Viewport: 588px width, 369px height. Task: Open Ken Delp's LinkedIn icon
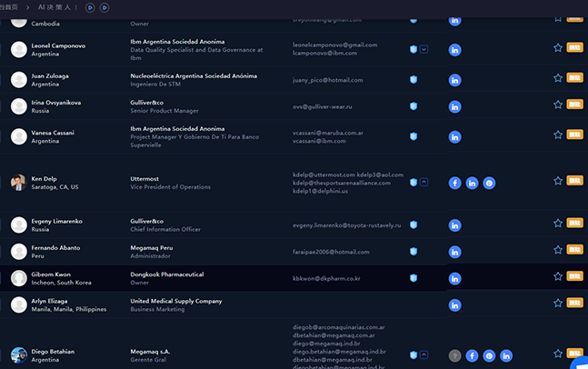click(x=472, y=183)
